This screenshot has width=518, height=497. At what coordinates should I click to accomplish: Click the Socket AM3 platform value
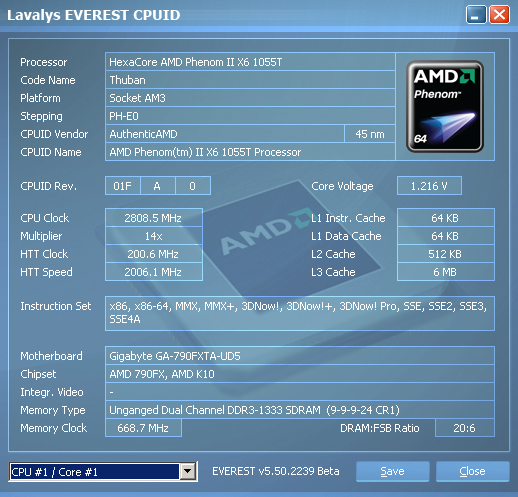point(250,98)
